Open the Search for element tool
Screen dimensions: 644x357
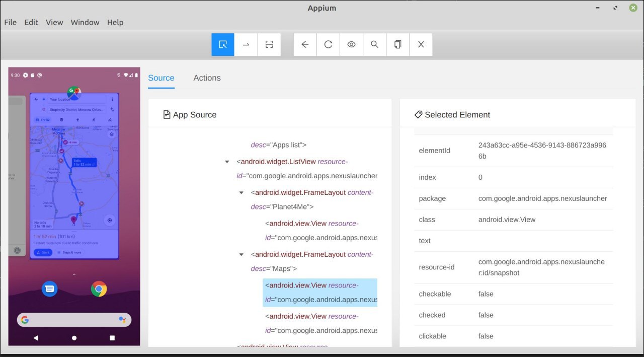click(374, 44)
